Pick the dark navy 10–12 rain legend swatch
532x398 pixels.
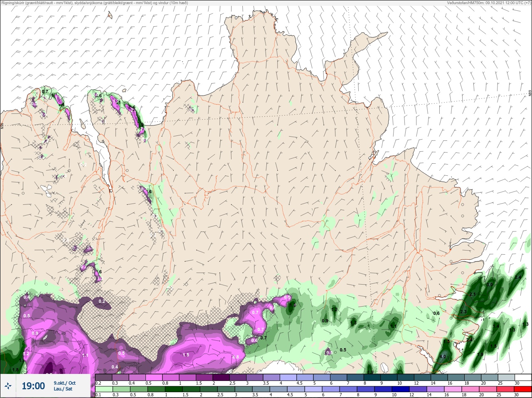point(401,389)
